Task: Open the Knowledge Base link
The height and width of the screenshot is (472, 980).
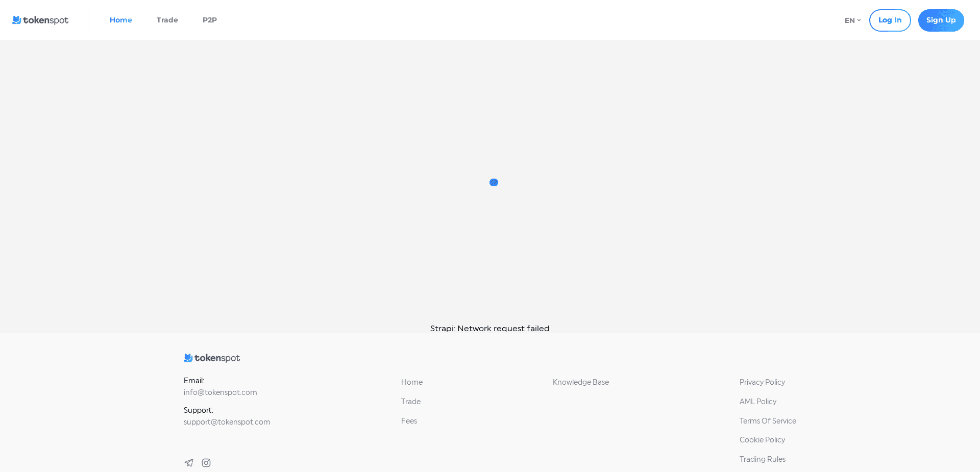Action: (580, 382)
